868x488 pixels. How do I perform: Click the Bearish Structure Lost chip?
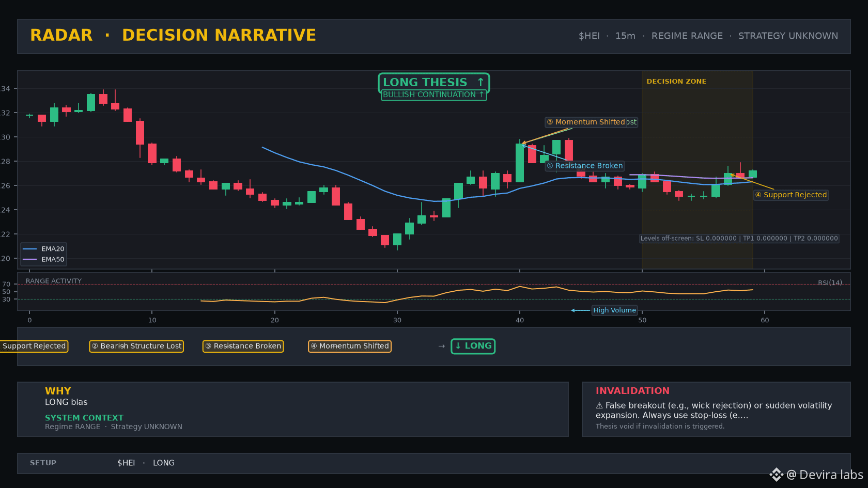pyautogui.click(x=137, y=346)
